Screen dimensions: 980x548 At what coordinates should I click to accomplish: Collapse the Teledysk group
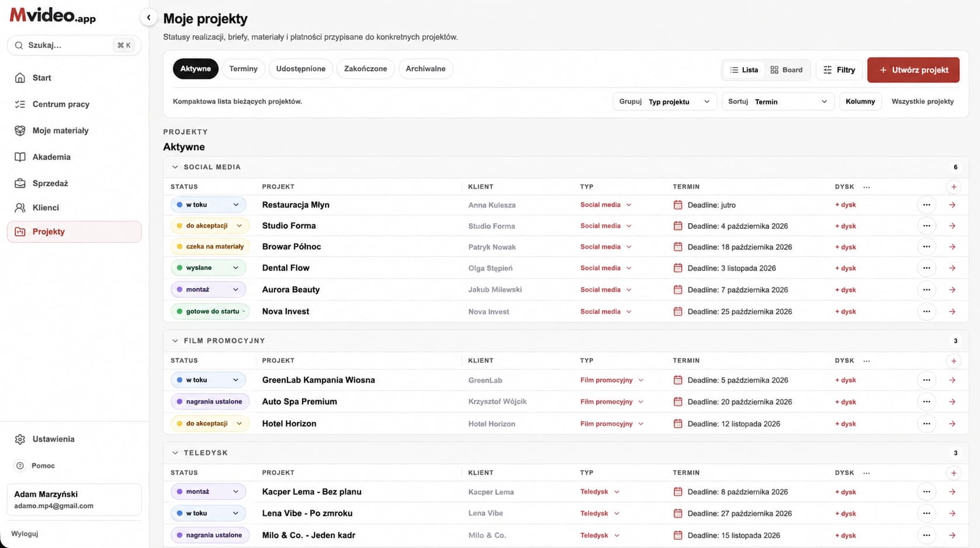pos(175,453)
